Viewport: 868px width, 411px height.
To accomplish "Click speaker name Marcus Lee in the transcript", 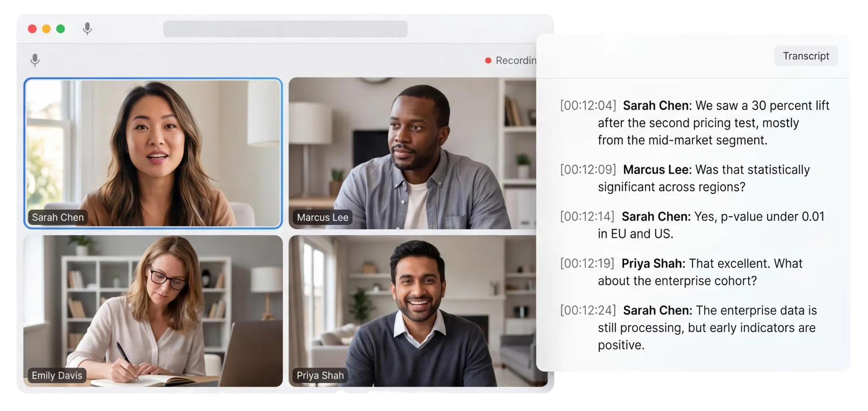I will tap(657, 170).
